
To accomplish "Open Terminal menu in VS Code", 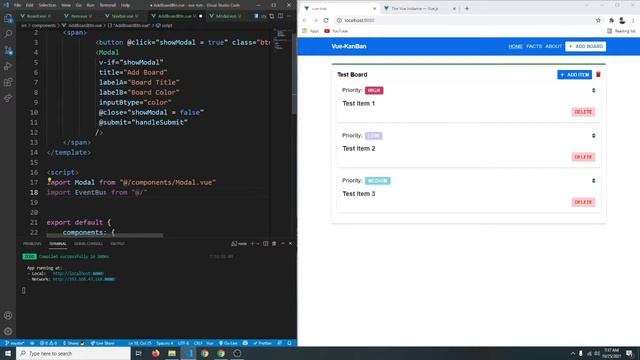I will tap(108, 5).
